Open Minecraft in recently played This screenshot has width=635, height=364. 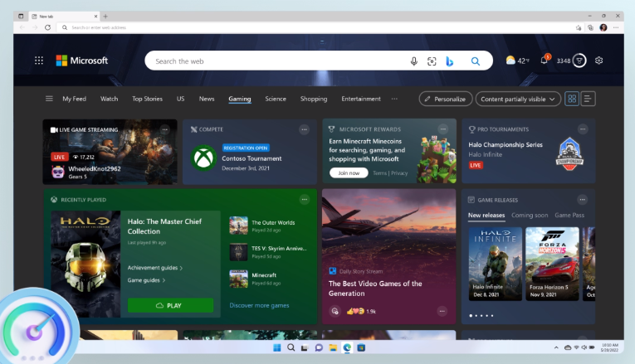click(253, 279)
